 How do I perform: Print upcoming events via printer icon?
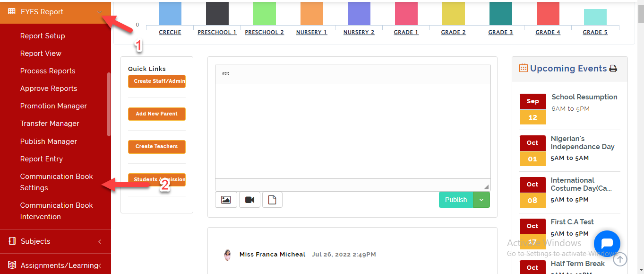pyautogui.click(x=613, y=69)
